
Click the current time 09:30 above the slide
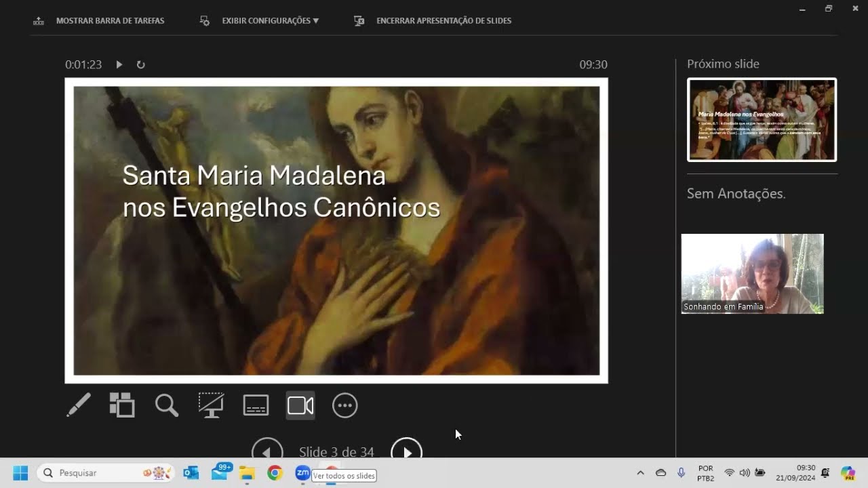pos(593,64)
